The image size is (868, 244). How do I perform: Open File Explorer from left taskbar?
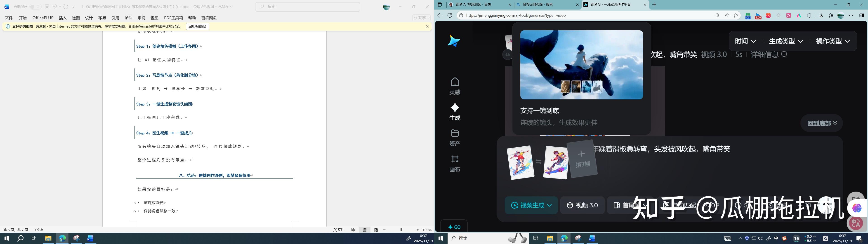48,238
